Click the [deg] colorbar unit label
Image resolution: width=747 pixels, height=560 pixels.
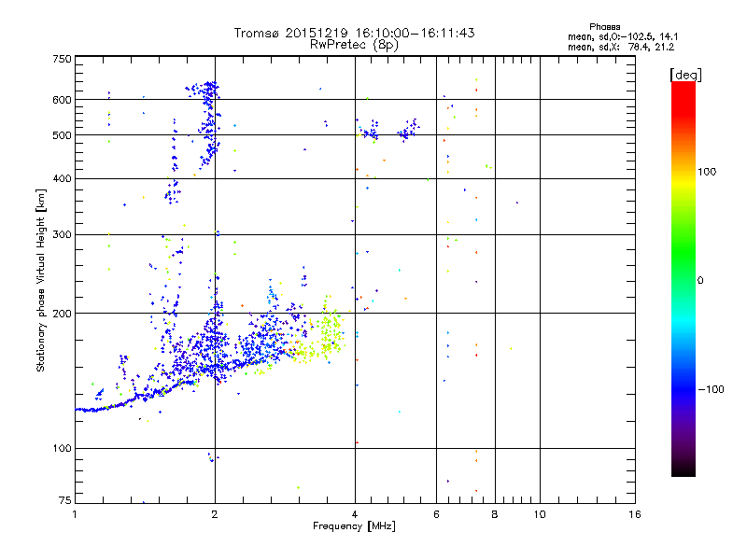(x=685, y=75)
